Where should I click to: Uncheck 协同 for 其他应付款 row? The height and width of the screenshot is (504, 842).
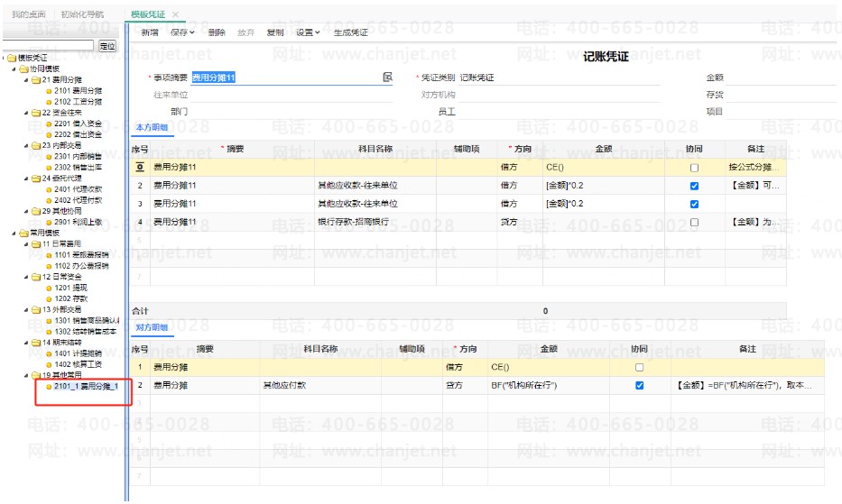click(639, 385)
